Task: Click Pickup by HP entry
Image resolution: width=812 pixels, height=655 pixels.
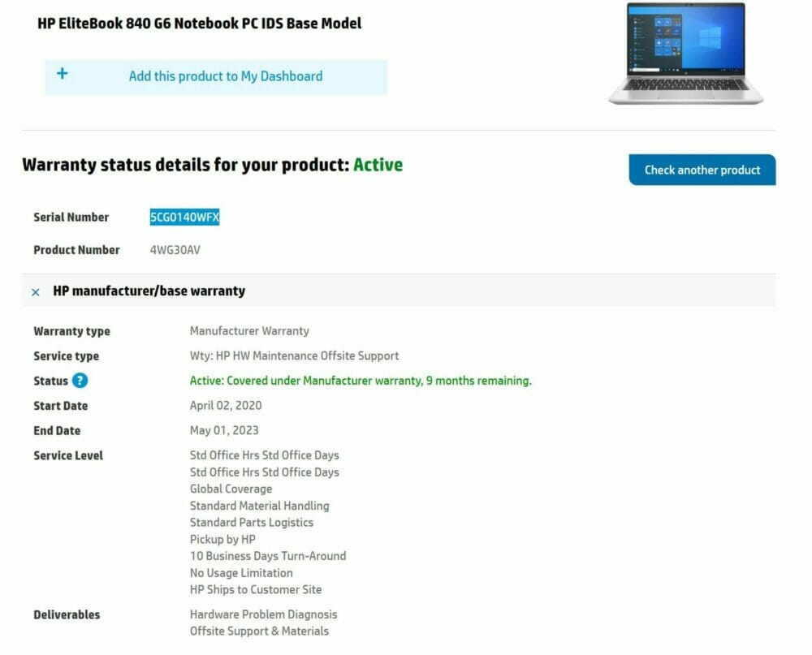Action: pyautogui.click(x=222, y=539)
